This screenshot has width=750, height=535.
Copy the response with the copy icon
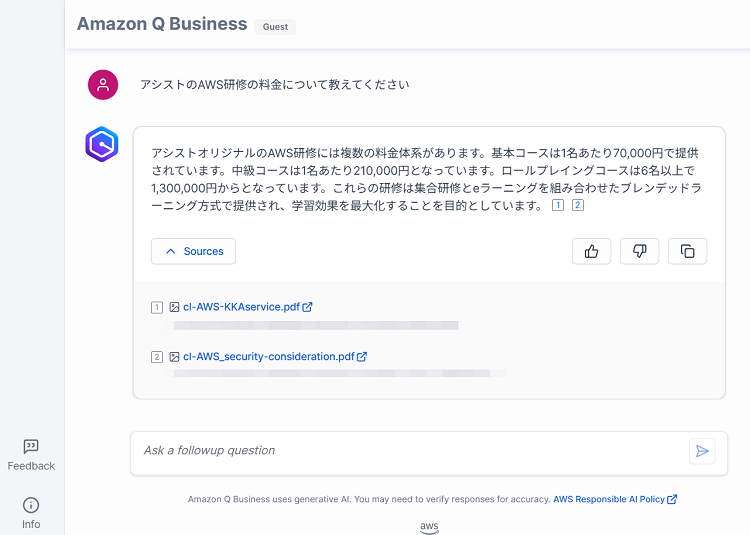point(687,251)
